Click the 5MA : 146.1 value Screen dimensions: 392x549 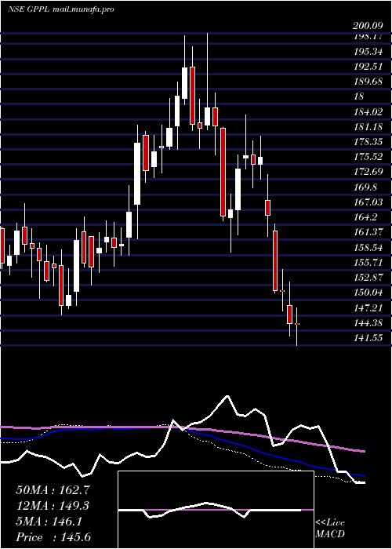49,522
